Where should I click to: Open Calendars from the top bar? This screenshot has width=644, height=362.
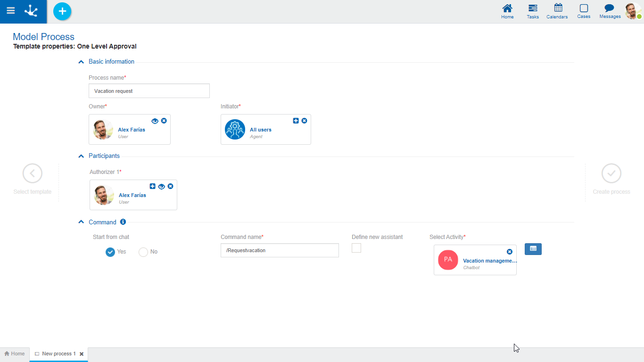558,11
